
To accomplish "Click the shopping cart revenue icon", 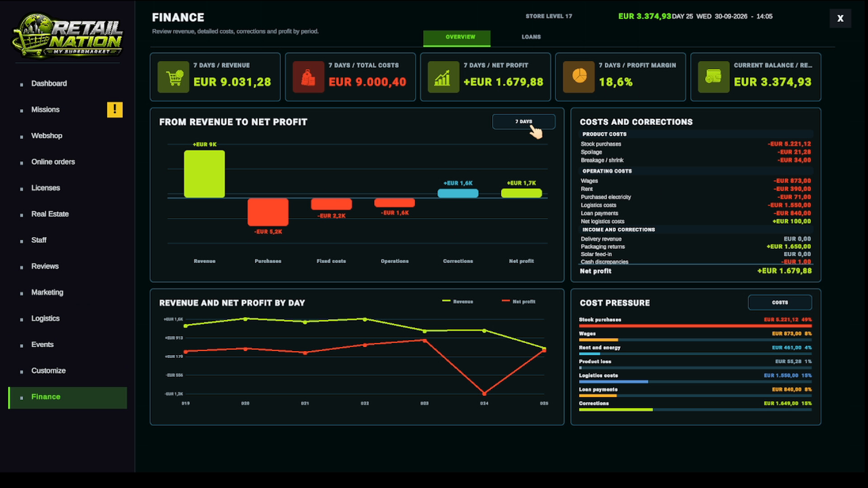I will point(173,77).
